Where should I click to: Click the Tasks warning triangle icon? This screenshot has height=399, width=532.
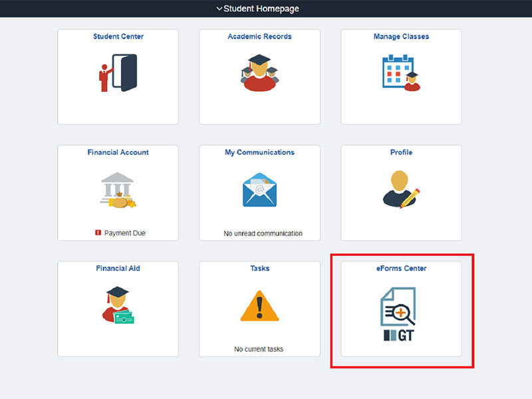pyautogui.click(x=259, y=306)
